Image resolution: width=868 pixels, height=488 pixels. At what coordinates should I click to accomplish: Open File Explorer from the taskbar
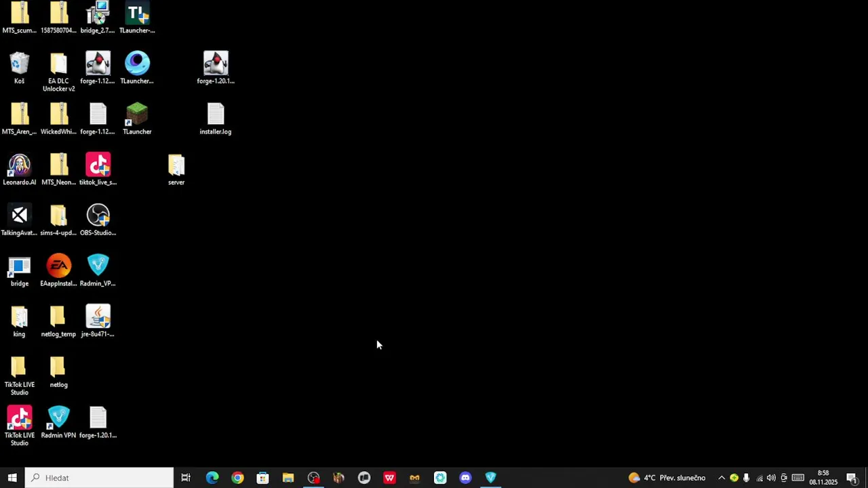click(x=288, y=478)
